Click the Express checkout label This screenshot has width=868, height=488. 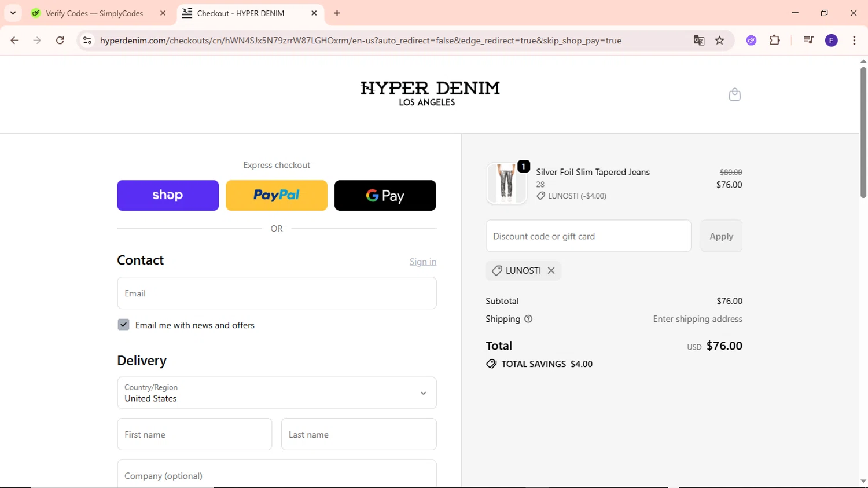(x=277, y=165)
